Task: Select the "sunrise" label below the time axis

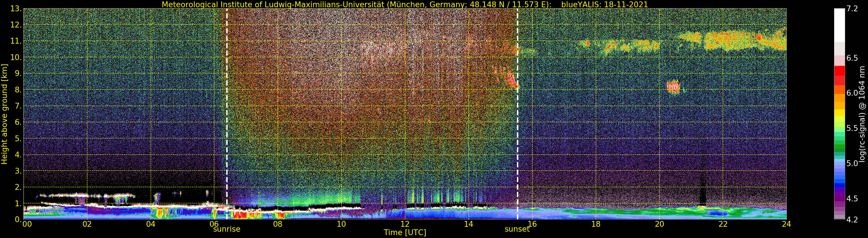Action: 227,229
